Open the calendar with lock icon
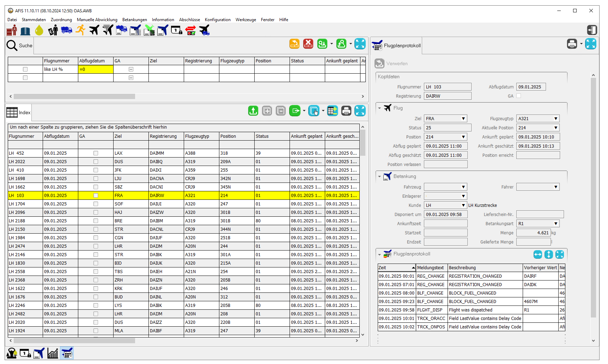608x364 pixels. click(177, 30)
